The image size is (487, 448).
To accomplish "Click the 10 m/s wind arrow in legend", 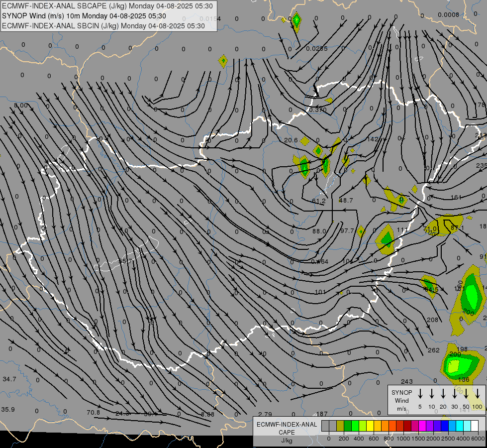I will click(432, 394).
